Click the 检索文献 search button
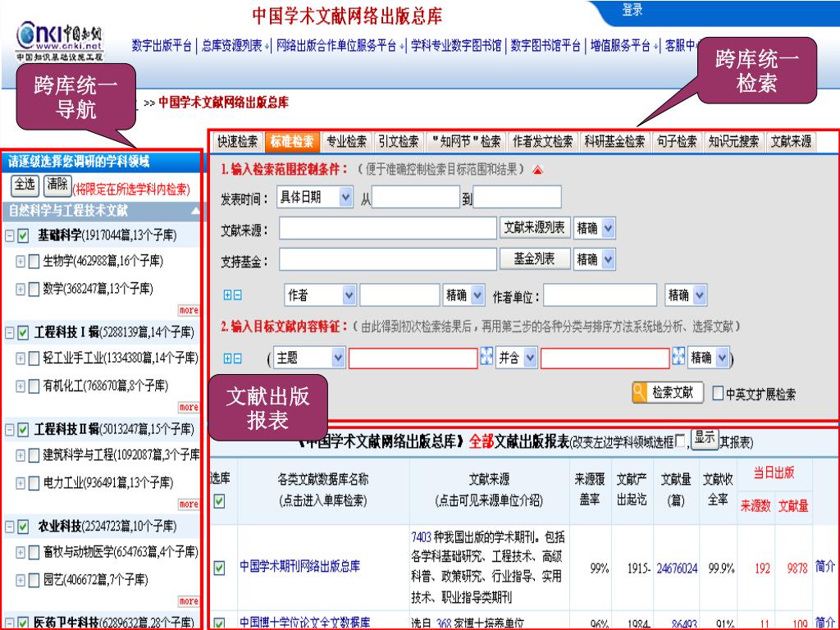Image resolution: width=840 pixels, height=630 pixels. tap(668, 393)
